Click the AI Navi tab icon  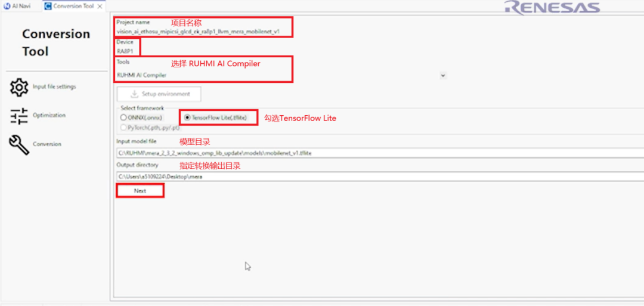click(x=7, y=6)
